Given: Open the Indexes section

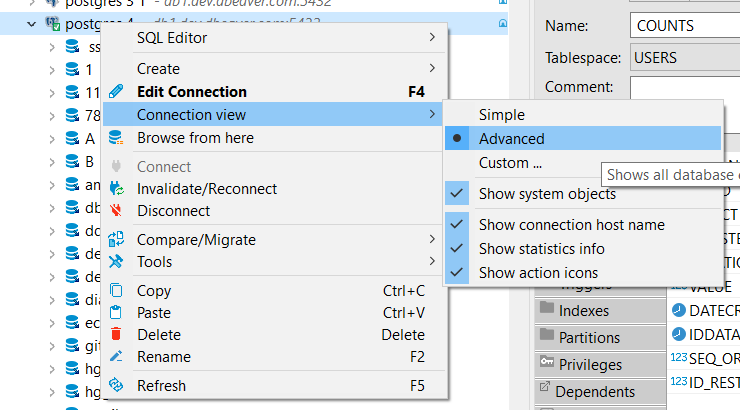Looking at the screenshot, I should (600, 310).
